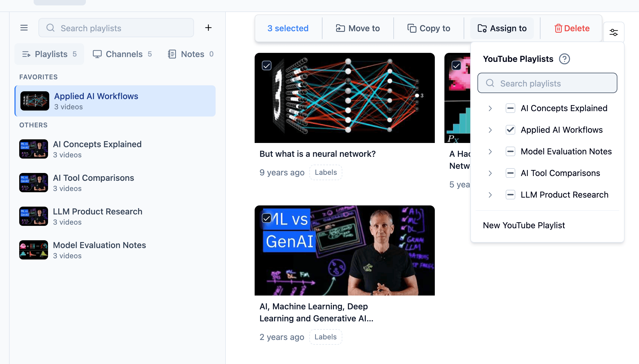
Task: Click 'AI, Machine Learning, Deep Learning' video title
Action: click(316, 312)
